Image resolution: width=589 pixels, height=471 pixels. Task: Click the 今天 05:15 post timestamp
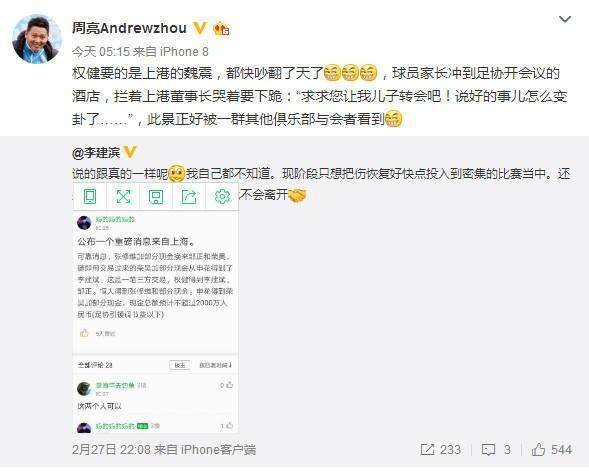tap(101, 51)
